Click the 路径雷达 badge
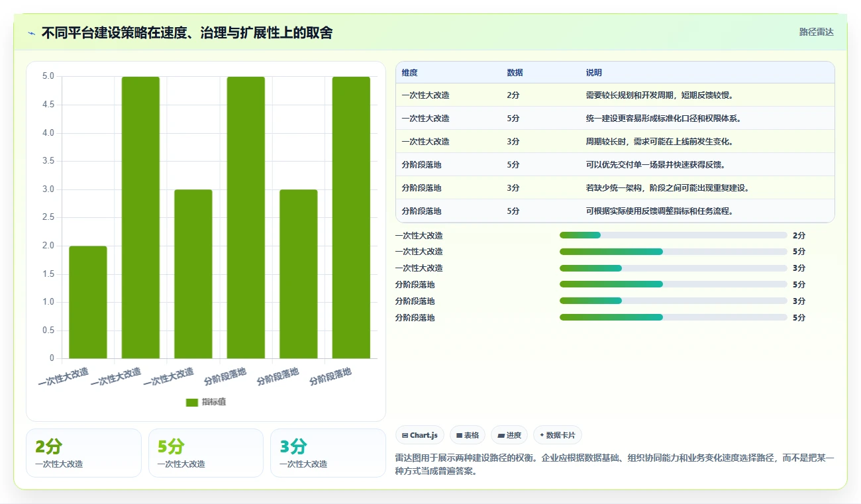The height and width of the screenshot is (504, 861). click(x=816, y=32)
